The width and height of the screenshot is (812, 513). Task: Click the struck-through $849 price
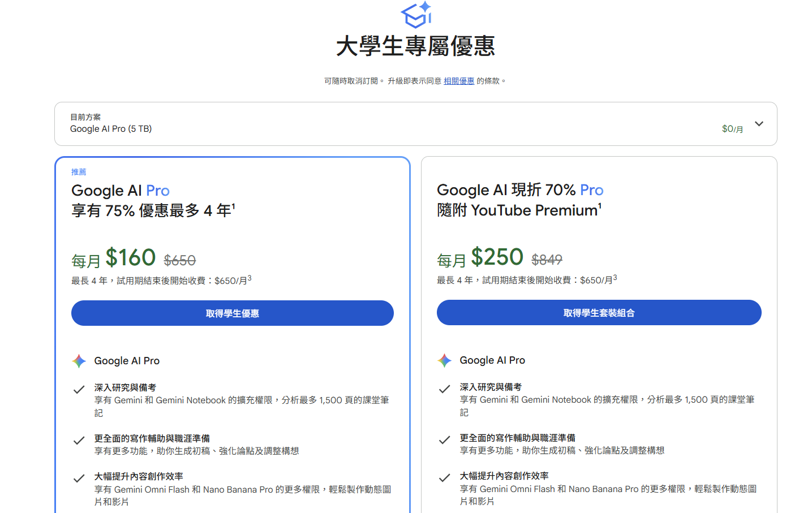point(547,260)
